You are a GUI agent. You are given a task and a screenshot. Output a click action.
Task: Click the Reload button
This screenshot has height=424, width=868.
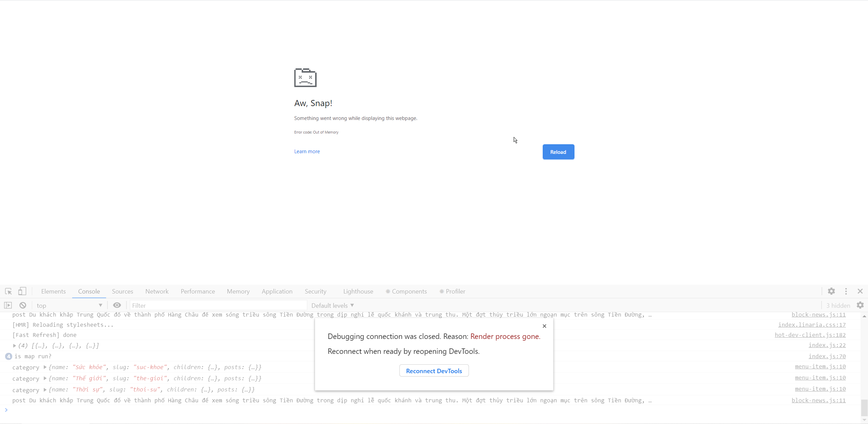coord(558,152)
